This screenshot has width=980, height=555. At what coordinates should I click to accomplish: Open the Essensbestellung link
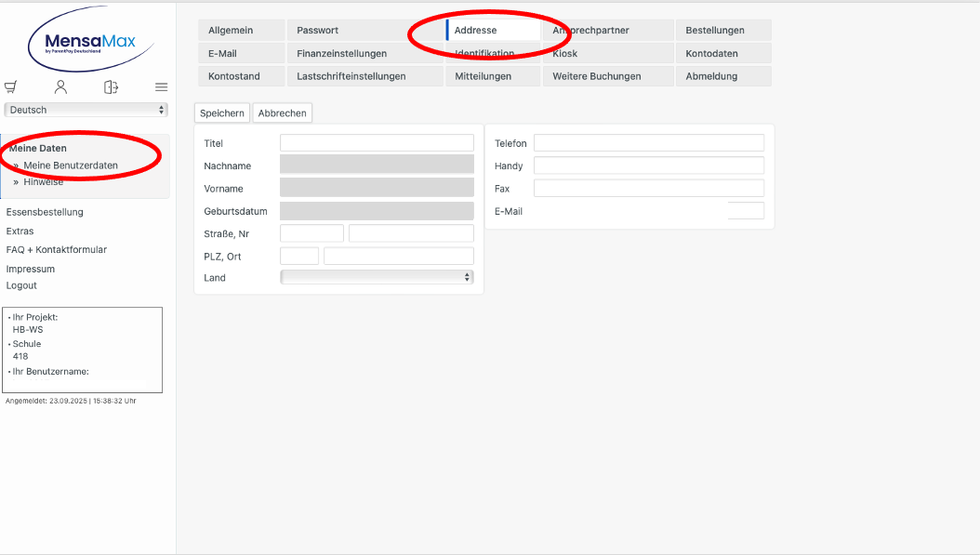click(x=45, y=212)
